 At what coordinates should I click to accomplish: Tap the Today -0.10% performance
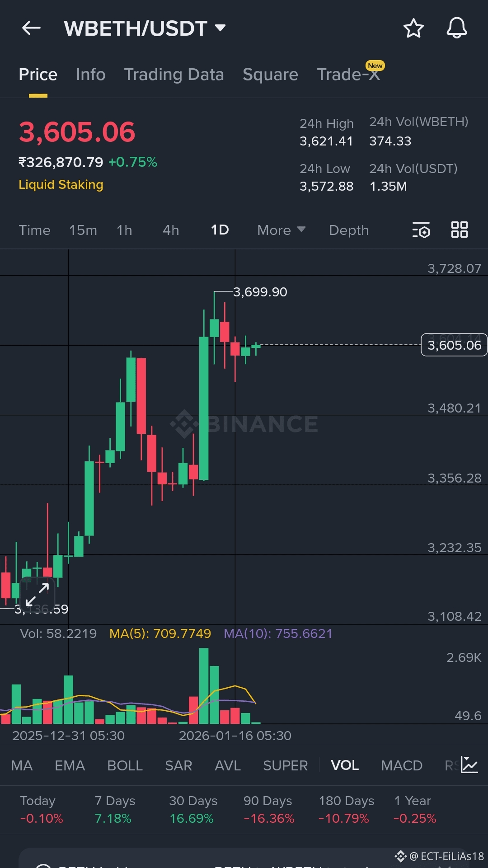point(41,809)
